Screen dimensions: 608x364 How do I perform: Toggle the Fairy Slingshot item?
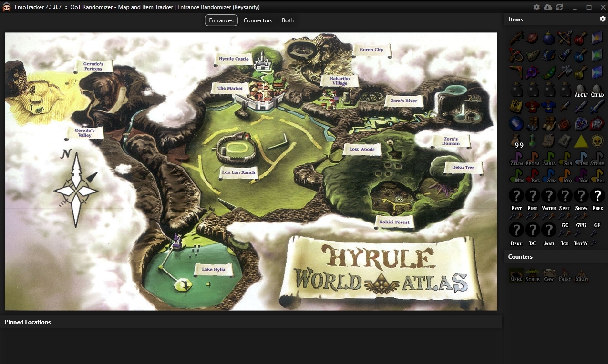(516, 55)
